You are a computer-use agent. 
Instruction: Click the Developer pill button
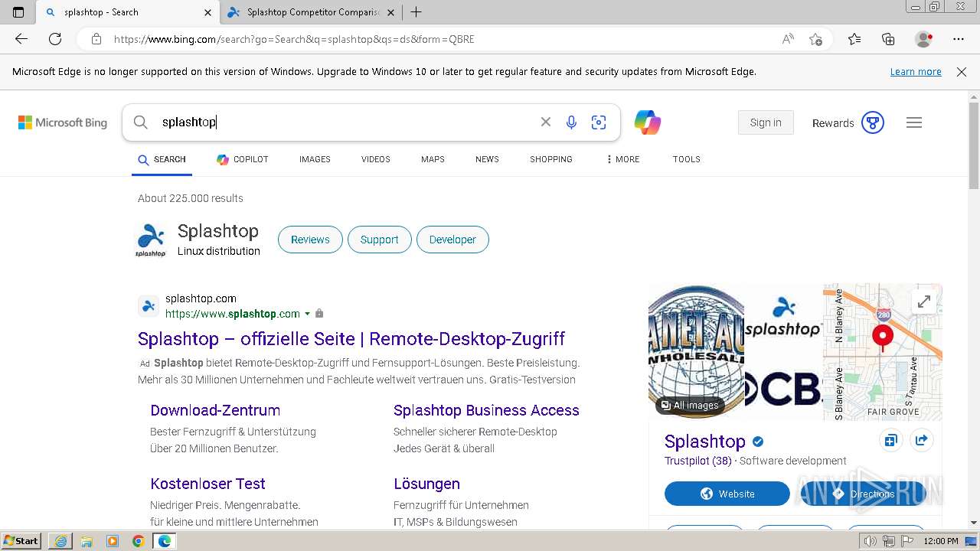[x=452, y=240]
